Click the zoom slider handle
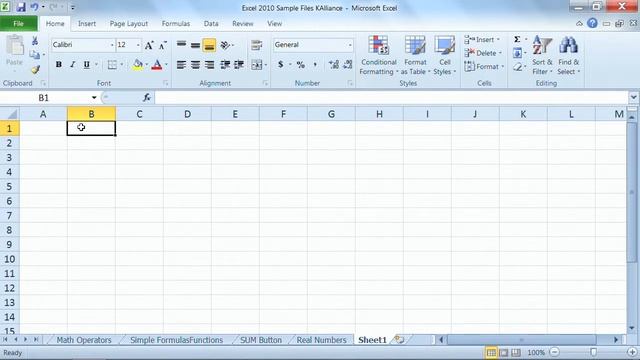 pyautogui.click(x=593, y=352)
